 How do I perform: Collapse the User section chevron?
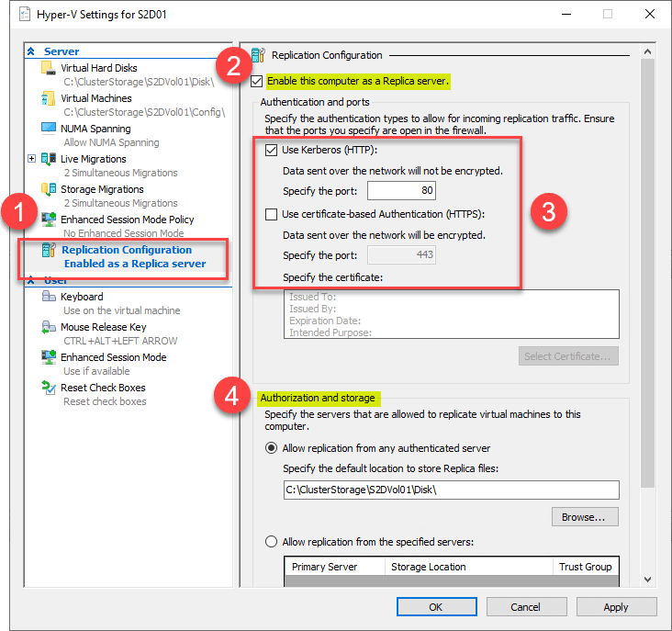(31, 281)
